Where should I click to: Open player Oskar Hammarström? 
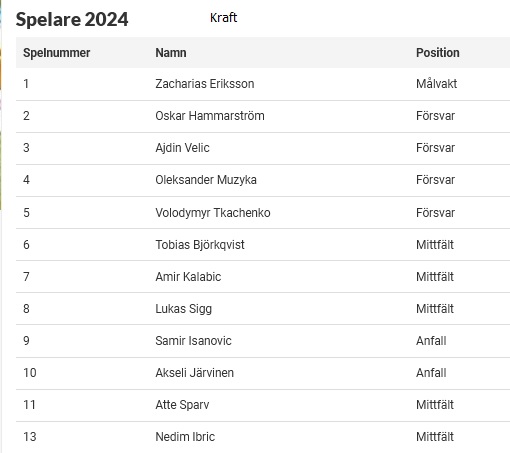pos(210,116)
